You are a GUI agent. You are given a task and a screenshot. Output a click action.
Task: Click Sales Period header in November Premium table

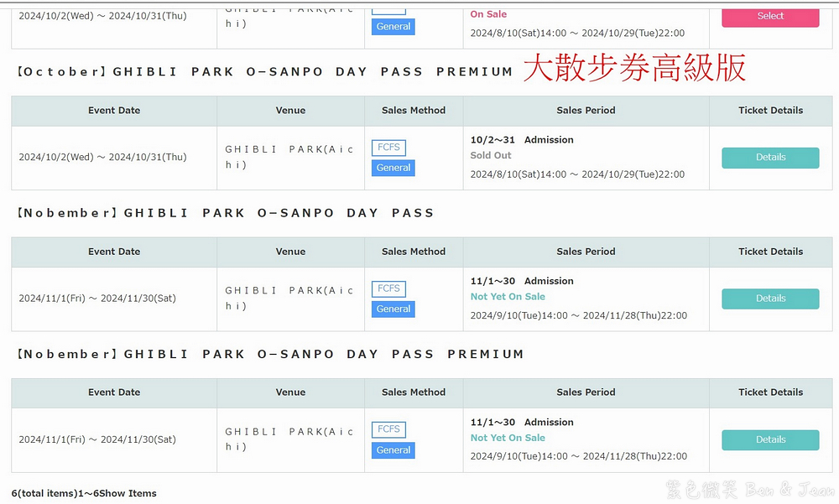click(x=586, y=392)
